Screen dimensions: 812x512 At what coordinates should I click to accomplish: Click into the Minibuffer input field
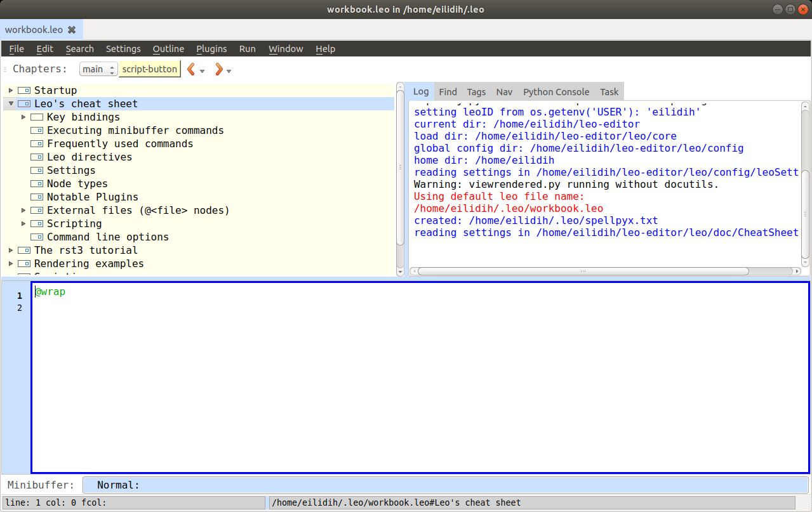click(444, 485)
